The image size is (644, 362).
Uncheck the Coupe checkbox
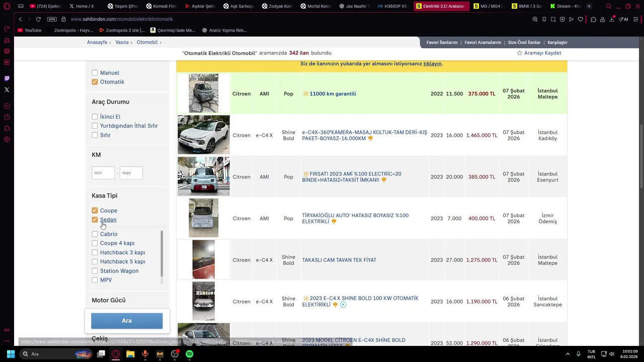point(95,211)
